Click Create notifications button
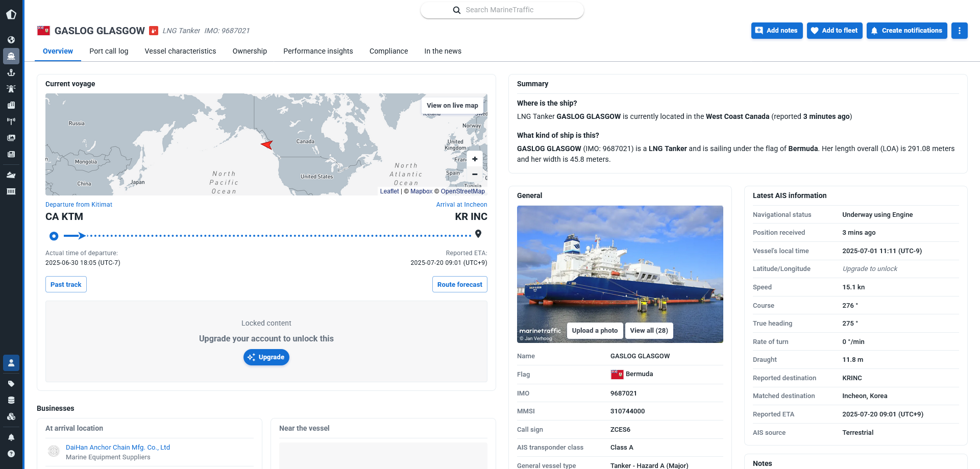Image resolution: width=980 pixels, height=469 pixels. click(906, 31)
